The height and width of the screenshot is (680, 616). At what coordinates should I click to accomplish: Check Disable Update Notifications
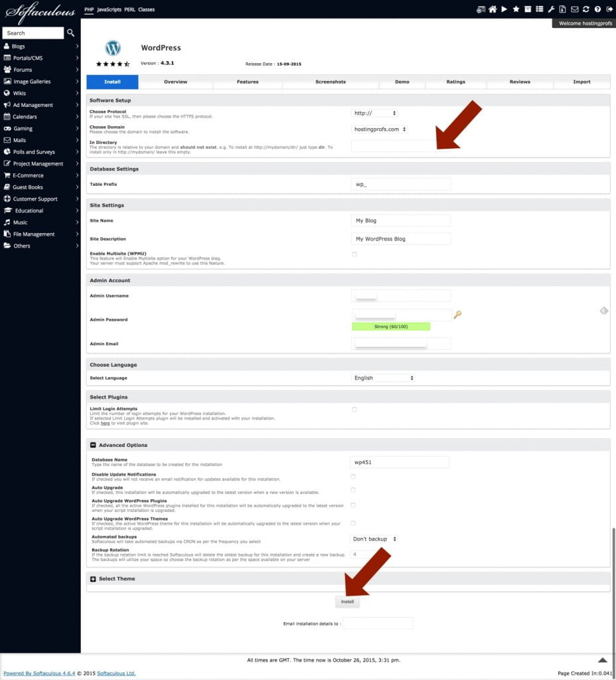click(353, 477)
